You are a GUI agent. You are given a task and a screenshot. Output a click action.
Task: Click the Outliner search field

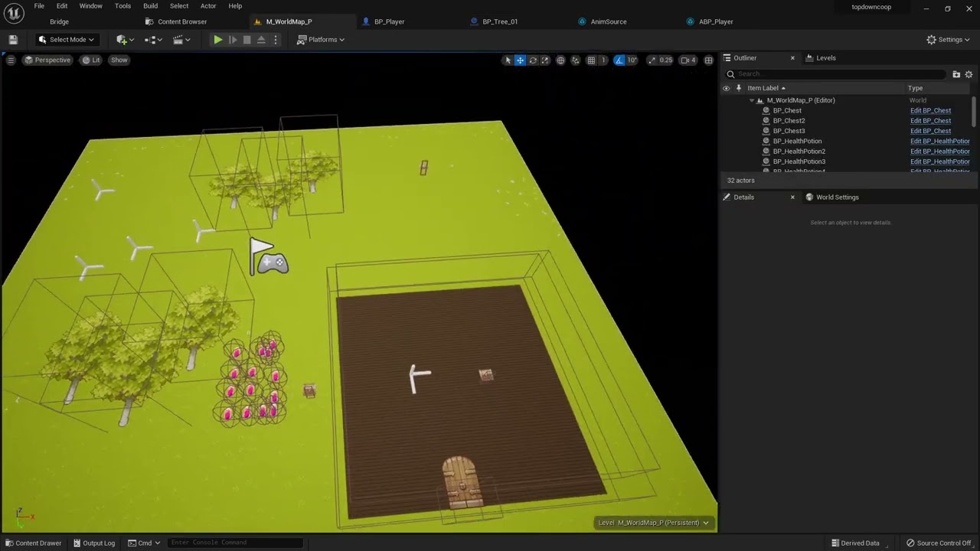pyautogui.click(x=835, y=74)
